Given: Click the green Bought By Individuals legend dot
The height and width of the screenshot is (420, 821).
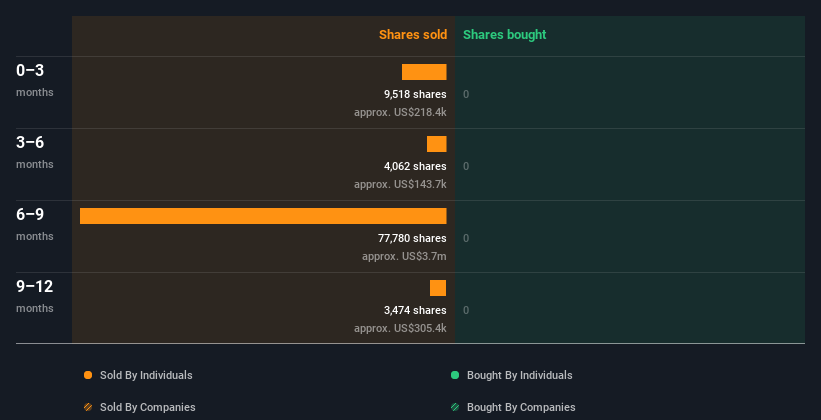Looking at the screenshot, I should coord(455,375).
